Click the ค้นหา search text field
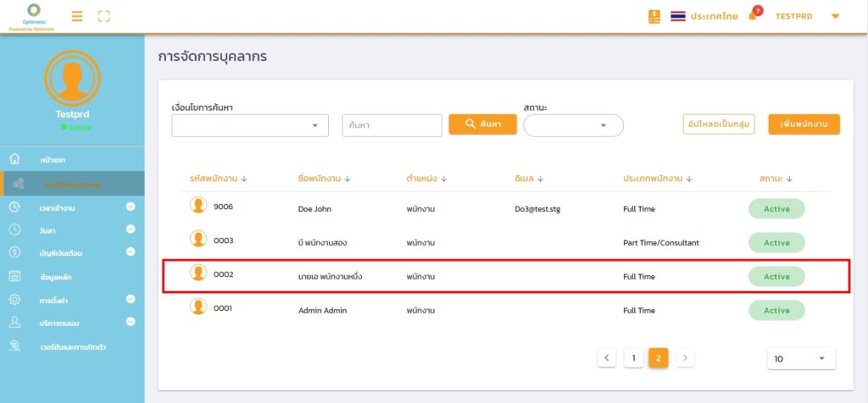 pos(392,125)
